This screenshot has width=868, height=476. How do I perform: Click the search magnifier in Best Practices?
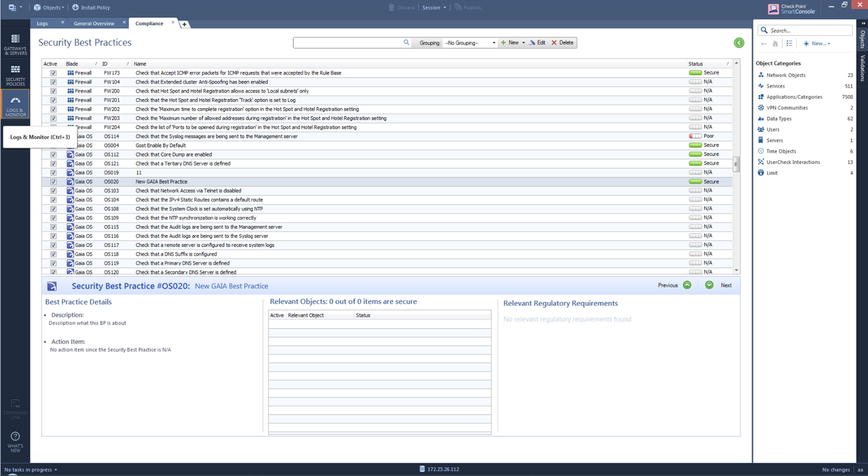click(x=406, y=43)
